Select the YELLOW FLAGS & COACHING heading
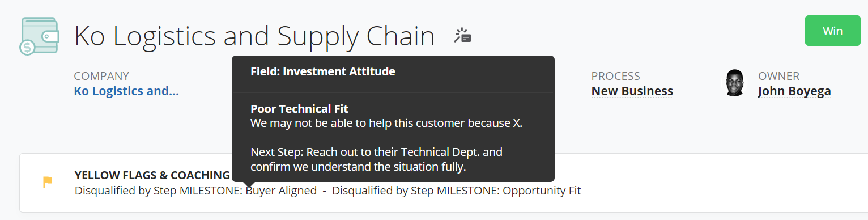The image size is (868, 220). coord(152,175)
